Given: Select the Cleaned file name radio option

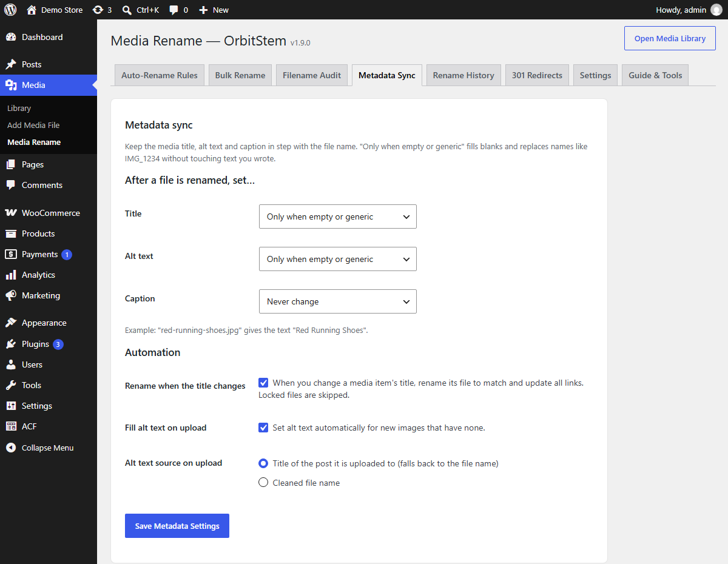Looking at the screenshot, I should pyautogui.click(x=263, y=483).
